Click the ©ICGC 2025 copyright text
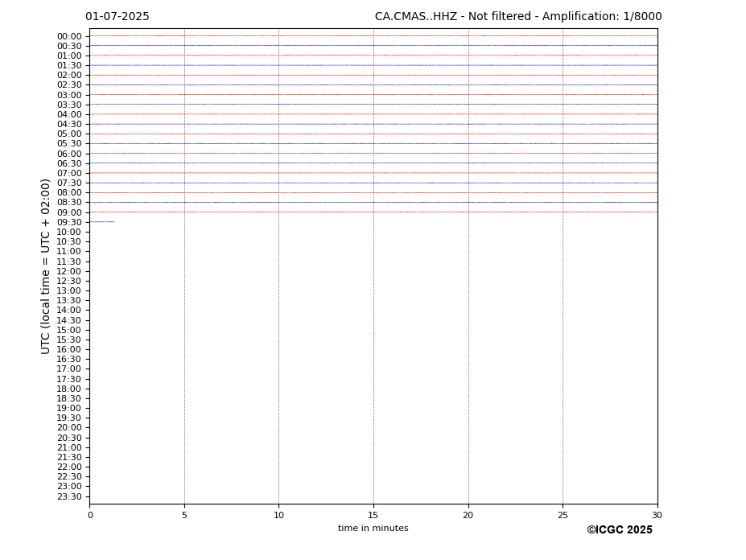The image size is (746, 560). tap(620, 530)
